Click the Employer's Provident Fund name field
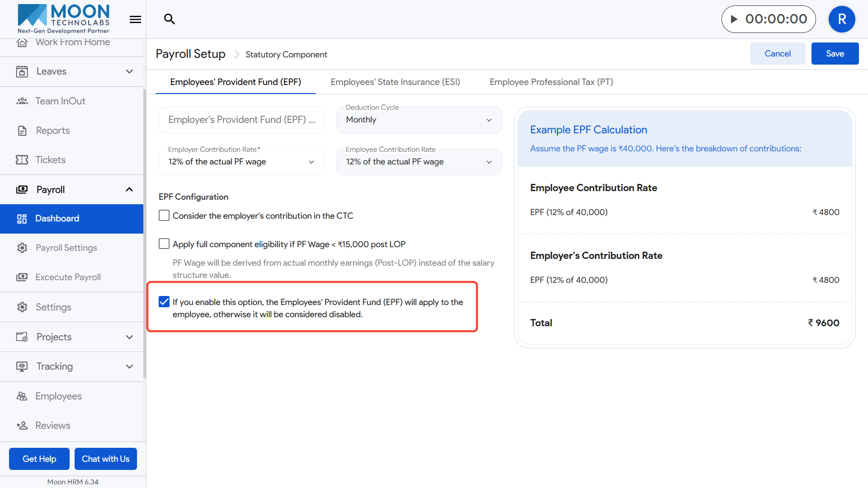The width and height of the screenshot is (868, 488). [241, 120]
